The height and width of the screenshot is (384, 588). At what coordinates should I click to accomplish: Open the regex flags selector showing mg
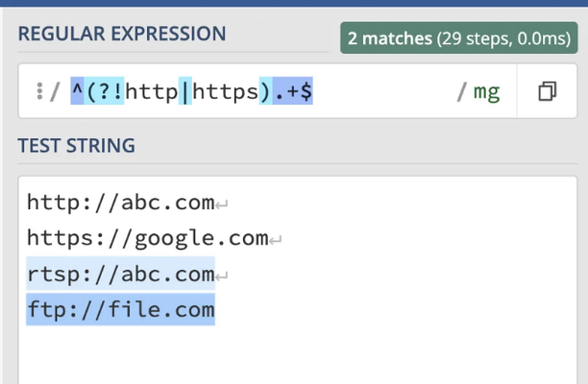(487, 92)
